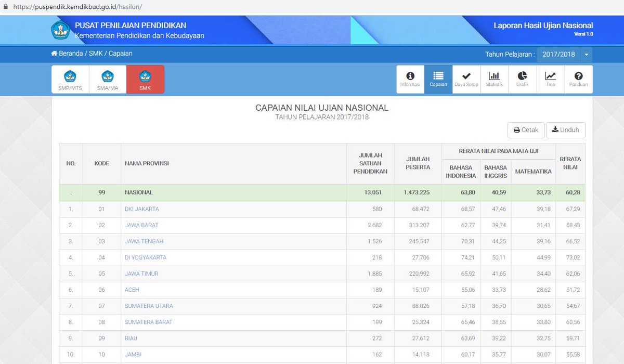Open the Informasi page
Screen dimensions: 624x364
coord(410,79)
